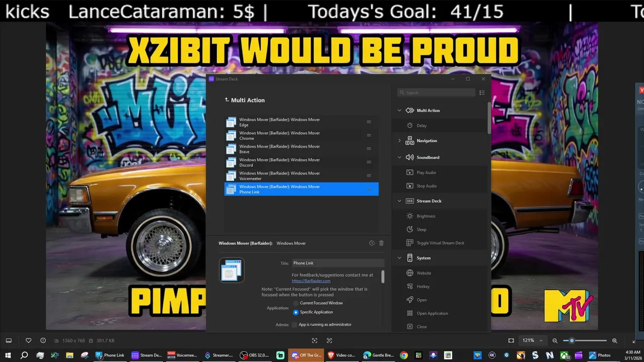Zoom in with the plus magnifier in Photos
Viewport: 644px width, 362px height.
(614, 340)
